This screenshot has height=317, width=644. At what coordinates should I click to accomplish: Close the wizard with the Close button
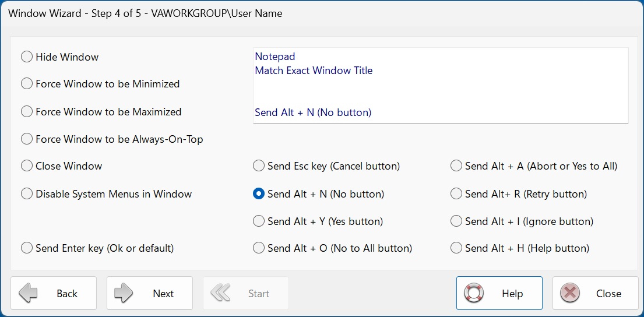pyautogui.click(x=595, y=293)
